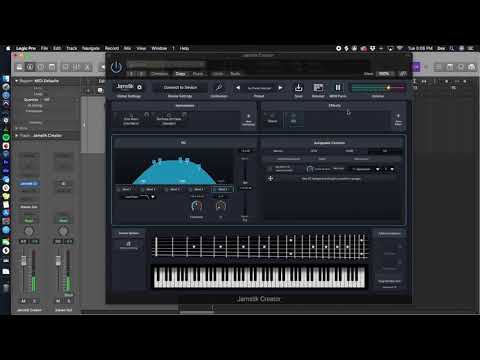Add a New Effect plus icon
Image resolution: width=480 pixels, height=360 pixels.
[398, 116]
